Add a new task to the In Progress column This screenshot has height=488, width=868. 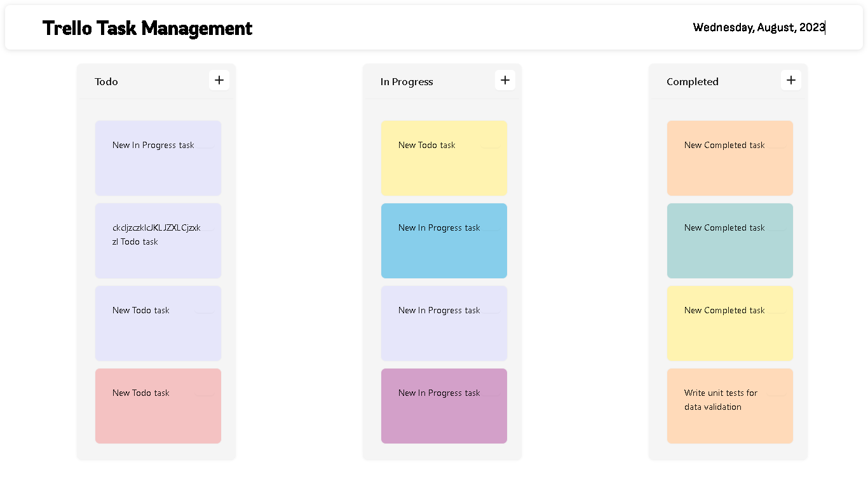click(x=505, y=80)
